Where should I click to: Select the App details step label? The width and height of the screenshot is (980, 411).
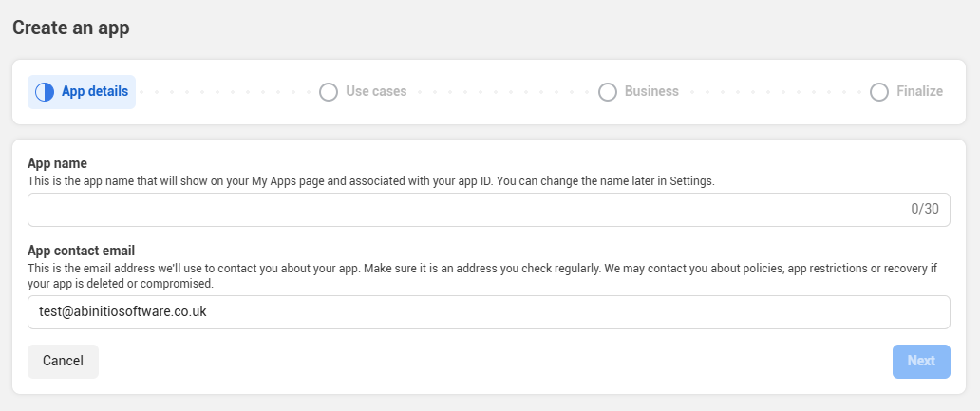click(95, 92)
